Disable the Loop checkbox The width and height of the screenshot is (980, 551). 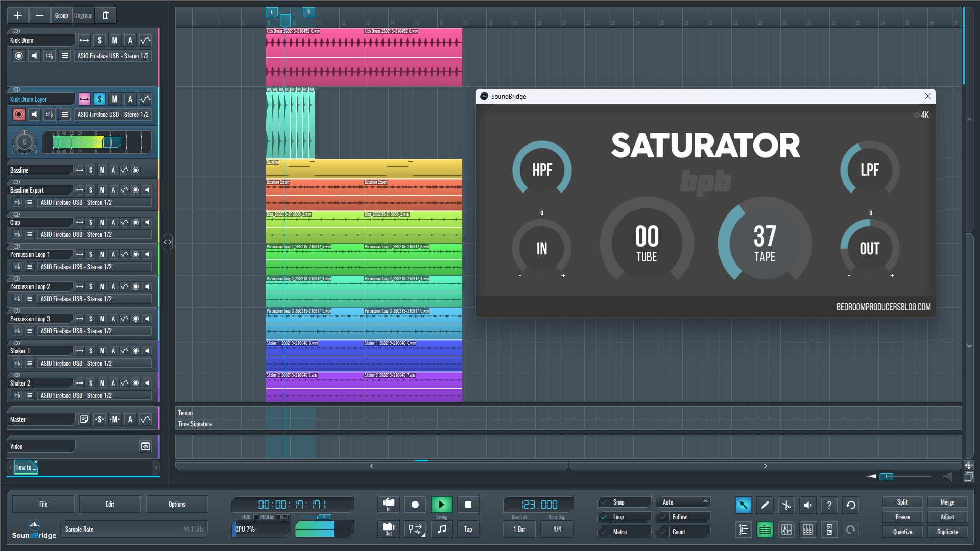pyautogui.click(x=604, y=517)
